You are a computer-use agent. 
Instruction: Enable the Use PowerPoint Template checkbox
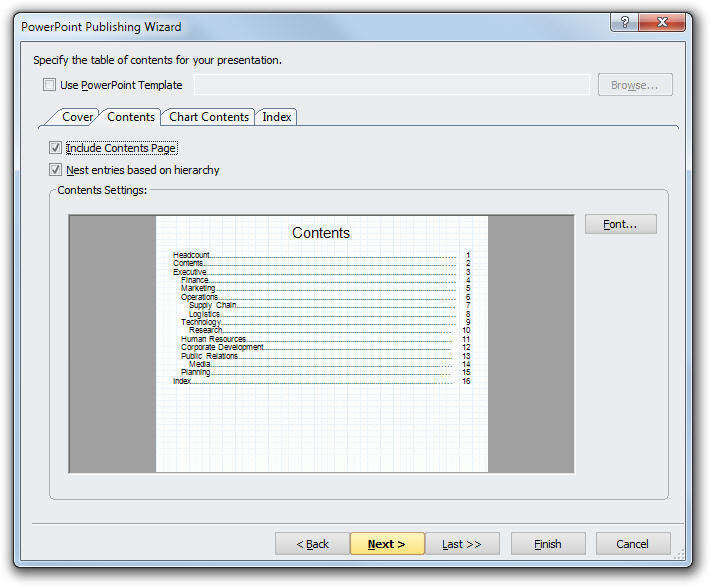click(50, 86)
